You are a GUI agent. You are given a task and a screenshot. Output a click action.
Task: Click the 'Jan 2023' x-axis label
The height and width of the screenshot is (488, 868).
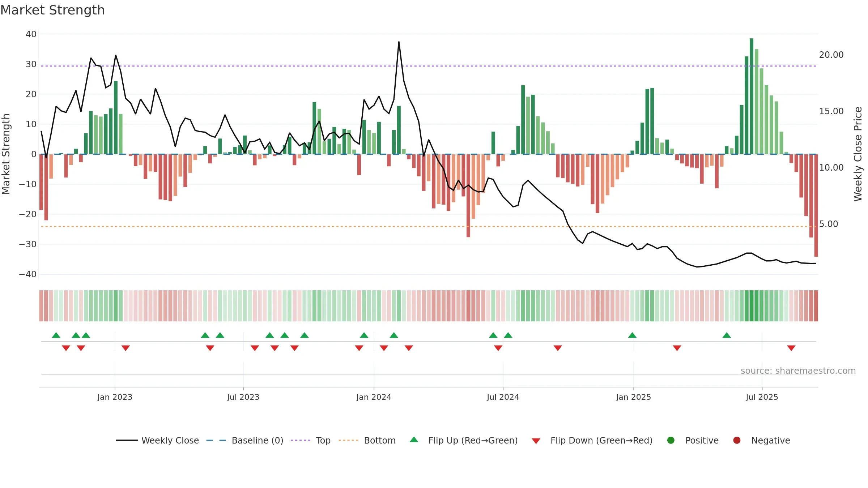[115, 397]
